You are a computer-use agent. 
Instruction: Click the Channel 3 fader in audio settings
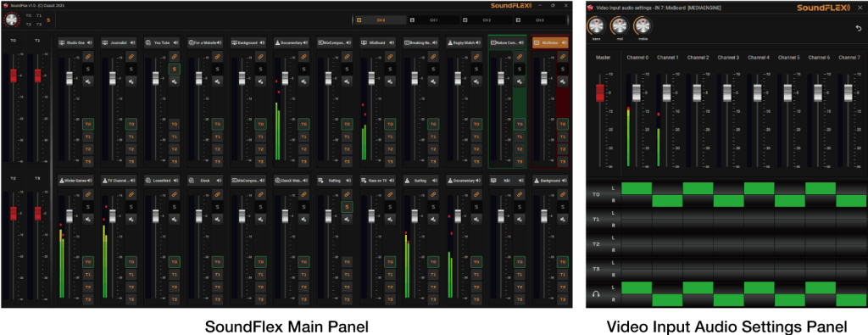(x=726, y=93)
